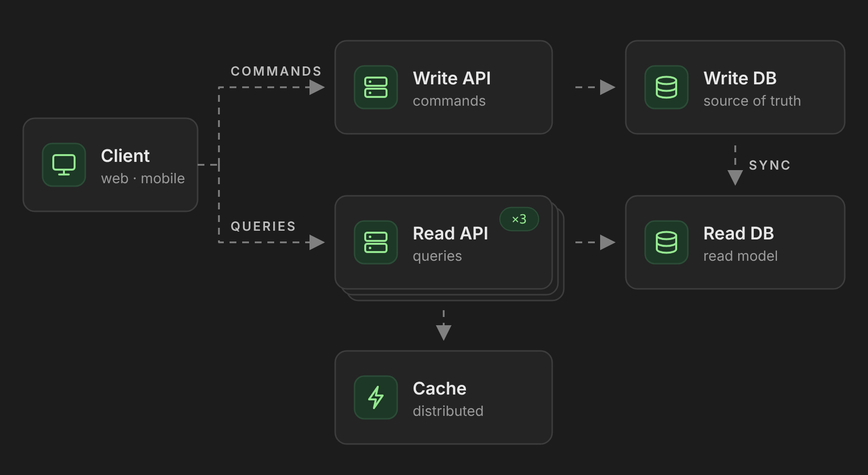The width and height of the screenshot is (868, 475).
Task: Click the "queries" subtitle under Read API
Action: point(437,256)
